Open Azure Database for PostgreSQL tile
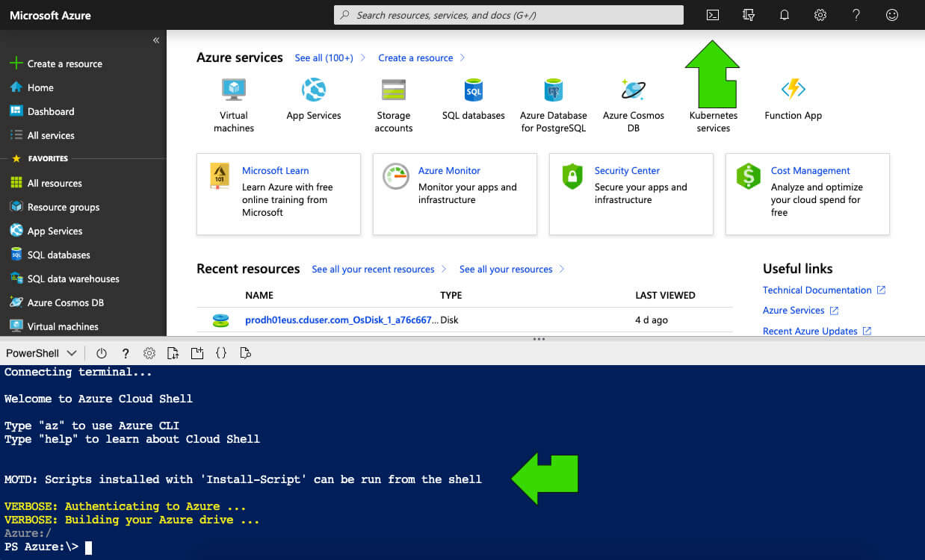Image resolution: width=925 pixels, height=560 pixels. [x=554, y=105]
